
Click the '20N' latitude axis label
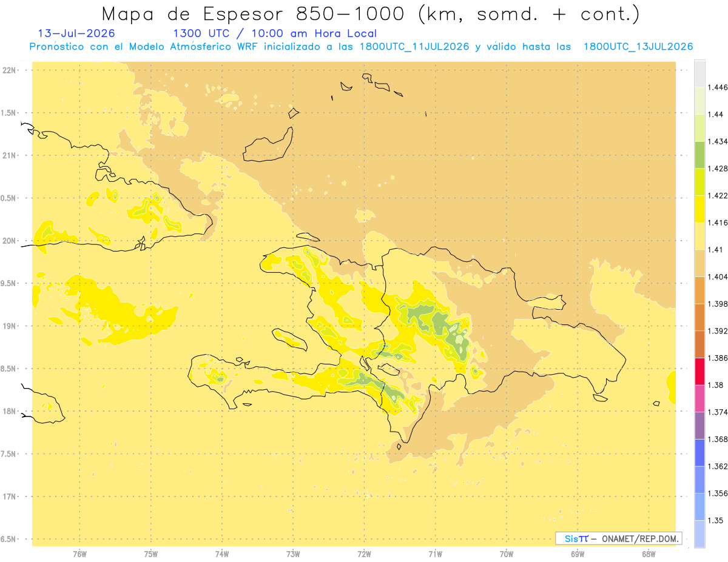(9, 241)
